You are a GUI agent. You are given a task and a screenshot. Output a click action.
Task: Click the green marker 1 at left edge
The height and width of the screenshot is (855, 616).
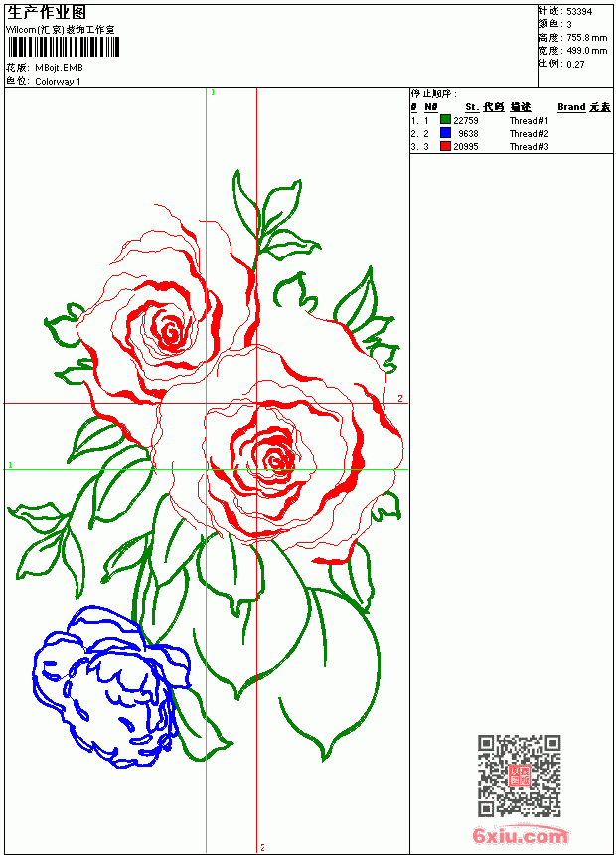(10, 465)
